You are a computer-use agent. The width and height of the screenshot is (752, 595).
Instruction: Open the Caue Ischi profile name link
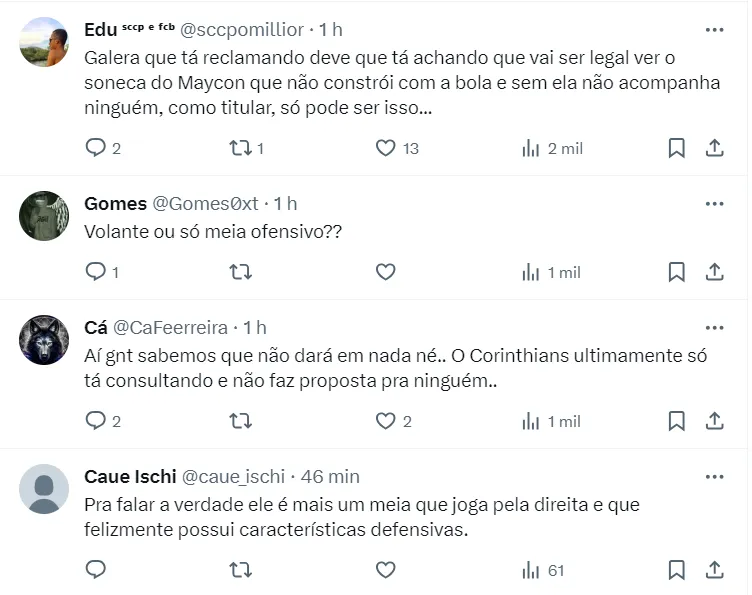pyautogui.click(x=132, y=477)
